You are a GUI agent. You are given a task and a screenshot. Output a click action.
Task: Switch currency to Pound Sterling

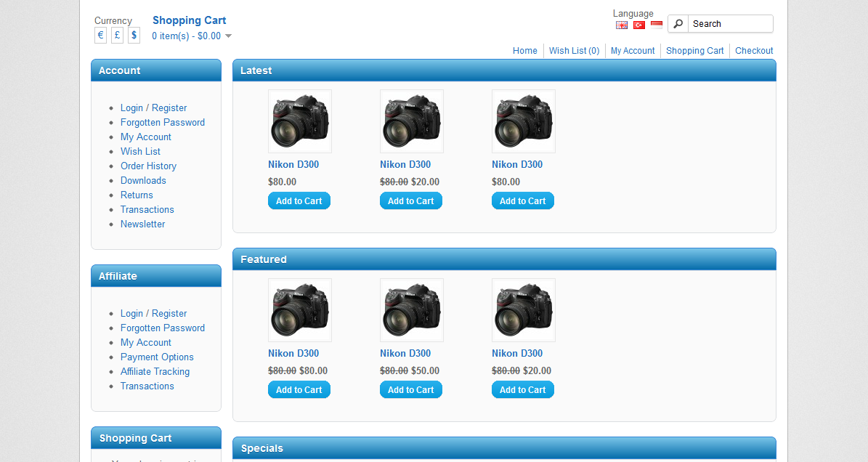118,36
